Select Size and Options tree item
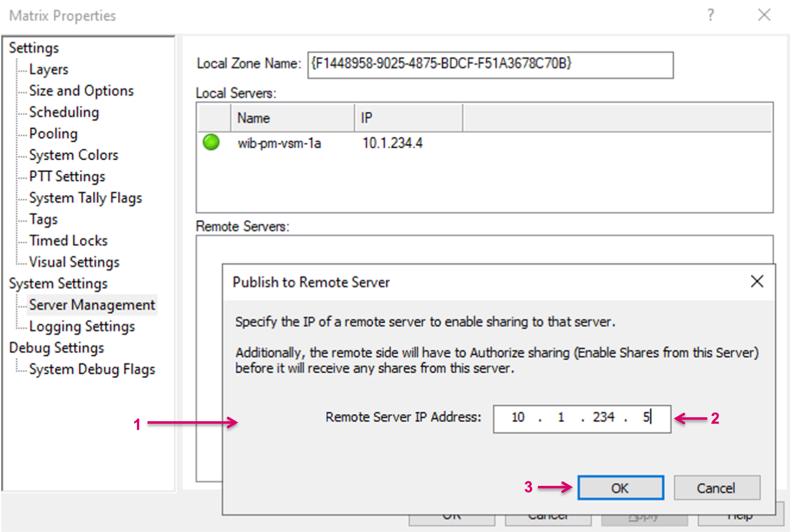 [82, 91]
